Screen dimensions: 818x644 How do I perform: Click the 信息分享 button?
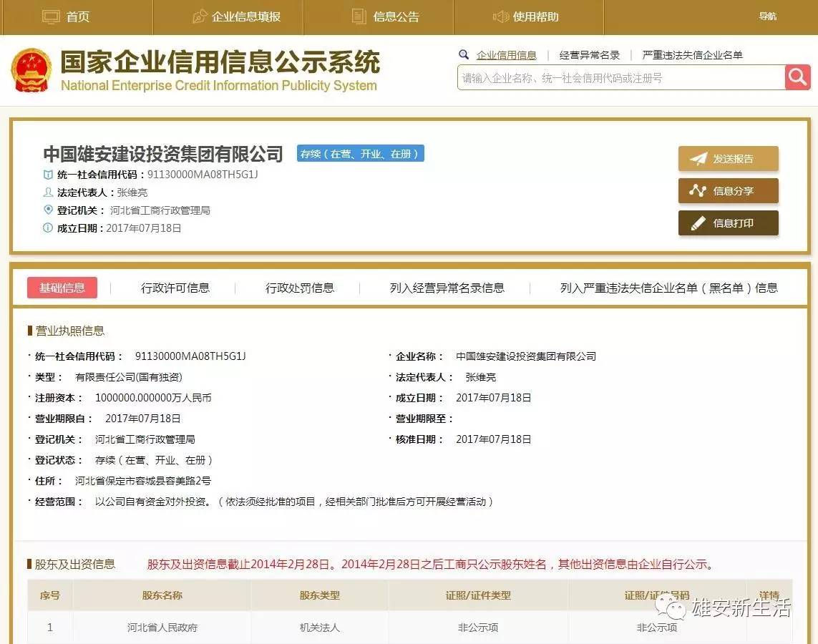coord(729,191)
